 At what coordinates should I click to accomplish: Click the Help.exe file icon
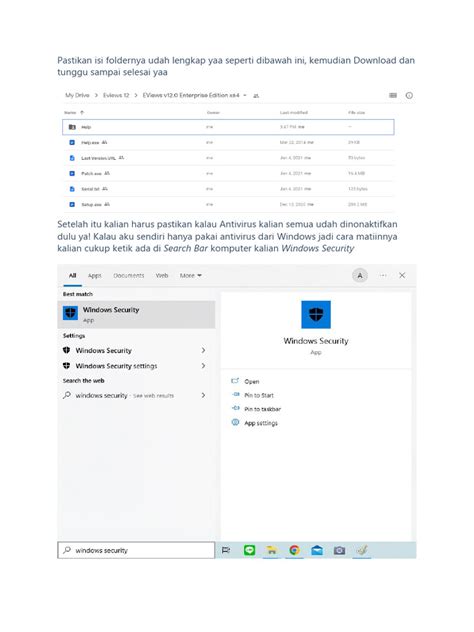[72, 142]
